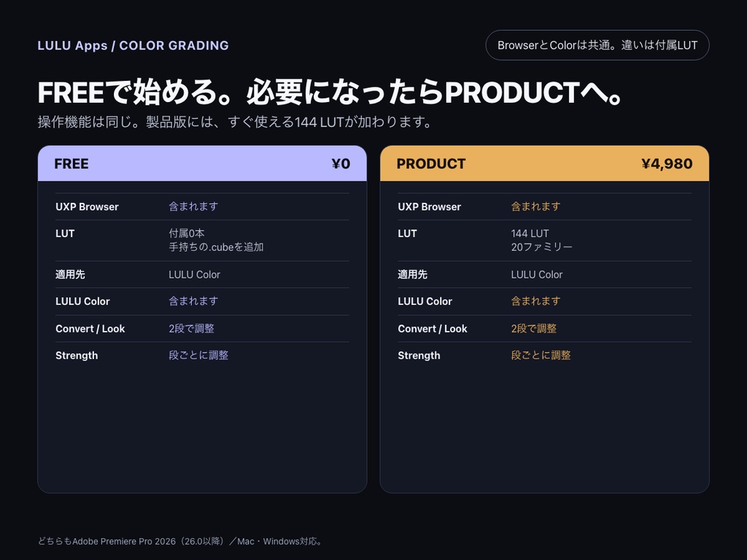Click LULU Color value in PRODUCT card 適用先 row

tap(537, 274)
